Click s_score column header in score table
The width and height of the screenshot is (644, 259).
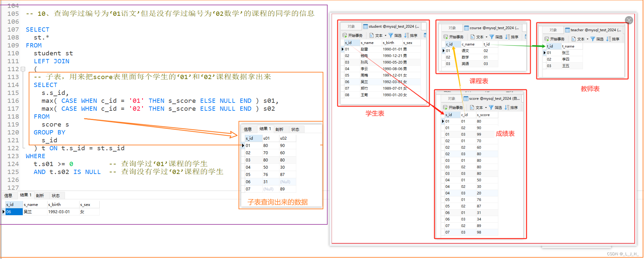tap(487, 115)
